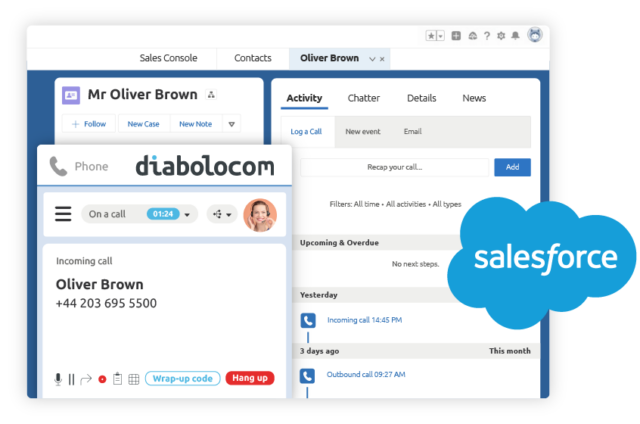Select the Email subtab
The height and width of the screenshot is (424, 640).
coord(413,131)
